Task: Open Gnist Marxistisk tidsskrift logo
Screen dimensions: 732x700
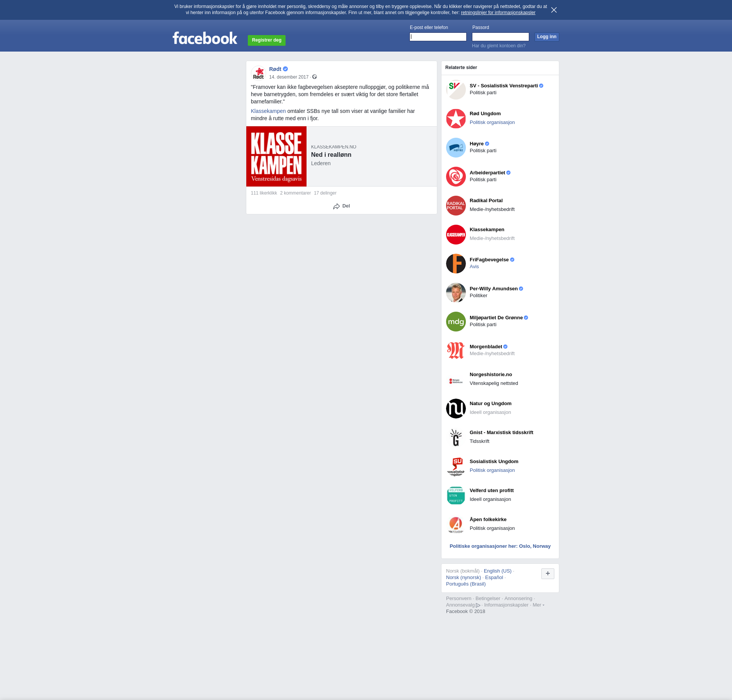Action: tap(456, 438)
